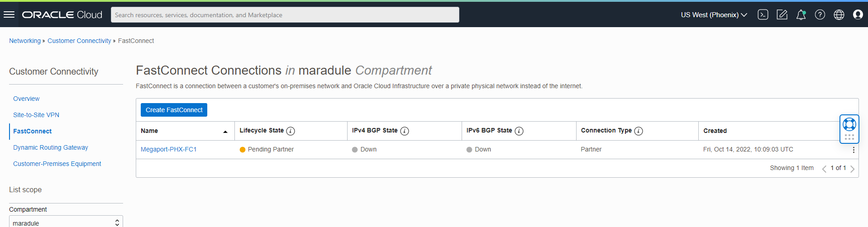
Task: Select Site-to-Site VPN in sidebar
Action: pos(36,115)
